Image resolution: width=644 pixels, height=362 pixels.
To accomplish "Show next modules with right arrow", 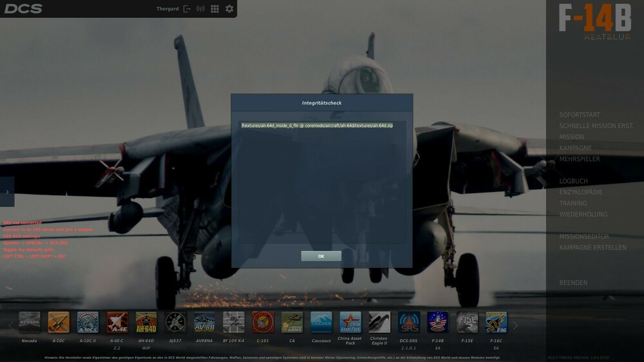I will click(515, 325).
